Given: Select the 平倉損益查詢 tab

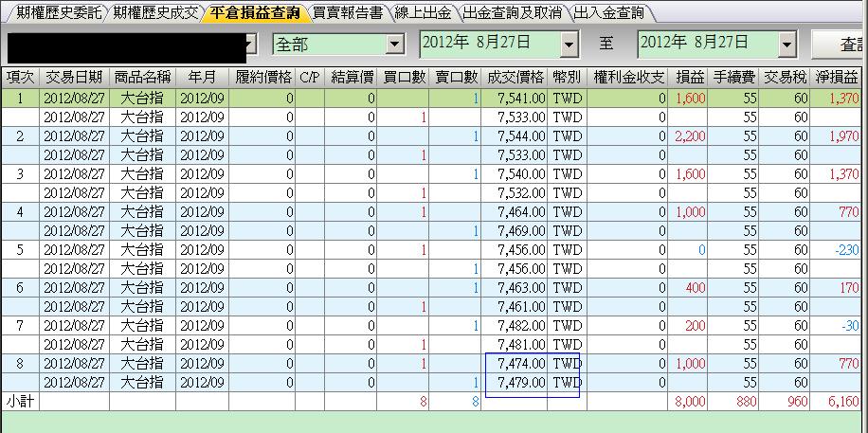Looking at the screenshot, I should click(x=254, y=12).
